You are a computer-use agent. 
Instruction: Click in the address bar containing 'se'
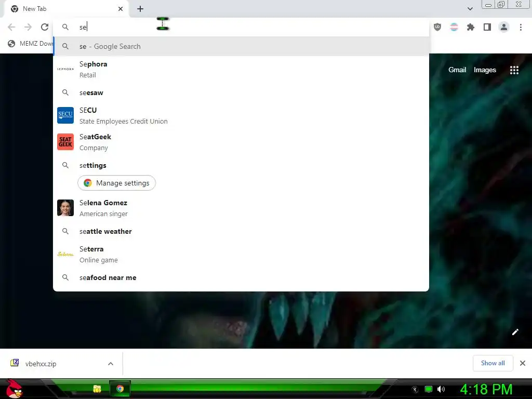[241, 27]
